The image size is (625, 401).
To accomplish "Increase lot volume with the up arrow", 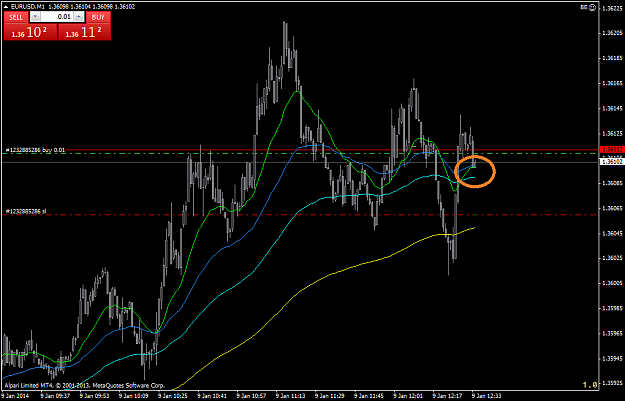I will [x=79, y=17].
